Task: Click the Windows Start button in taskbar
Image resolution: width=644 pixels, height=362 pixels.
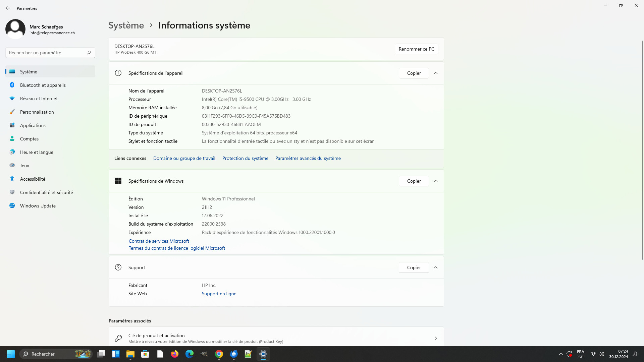Action: click(11, 354)
